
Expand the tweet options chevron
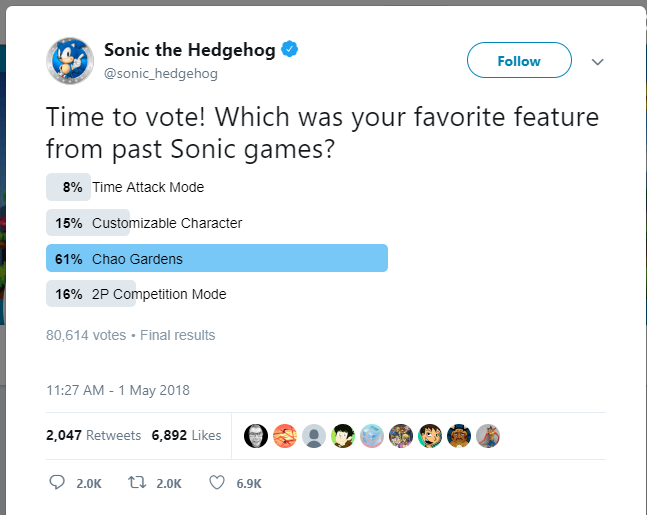[598, 62]
